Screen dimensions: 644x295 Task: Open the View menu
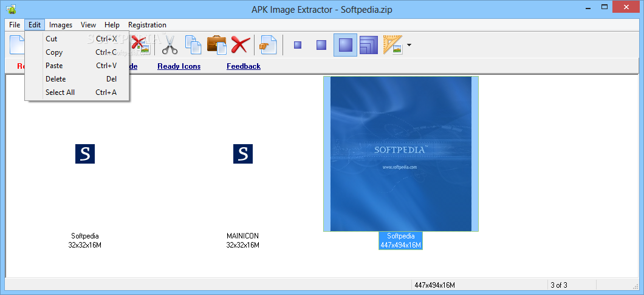pos(88,25)
